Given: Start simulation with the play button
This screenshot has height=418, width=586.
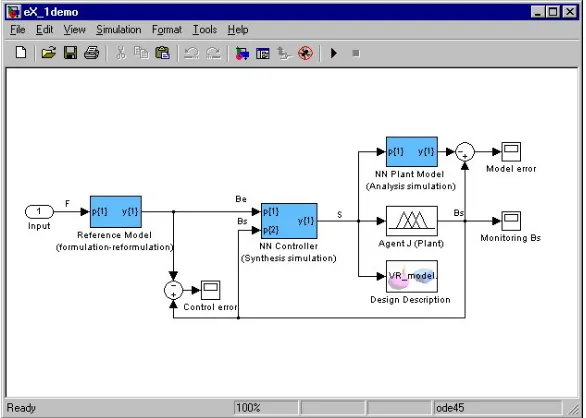Looking at the screenshot, I should click(x=334, y=53).
